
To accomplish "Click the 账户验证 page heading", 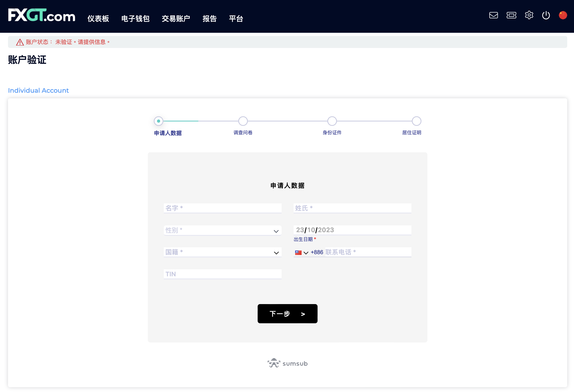I will coord(27,60).
